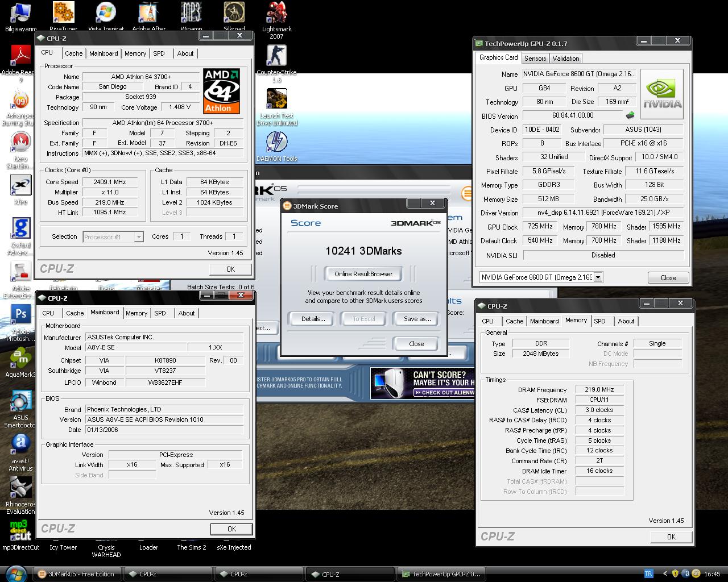Click the TR language indicator in tray
The width and height of the screenshot is (728, 582).
coord(649,574)
